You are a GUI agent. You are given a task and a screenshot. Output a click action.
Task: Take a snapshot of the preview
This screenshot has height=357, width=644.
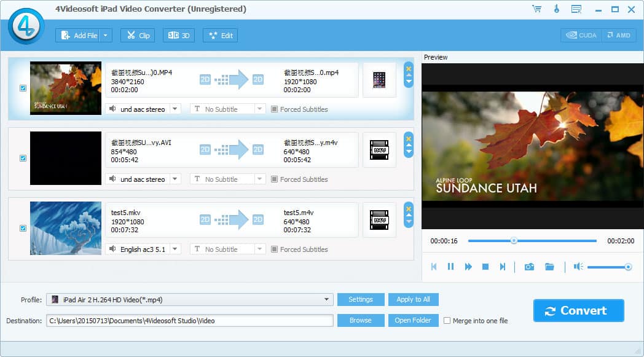tap(530, 267)
